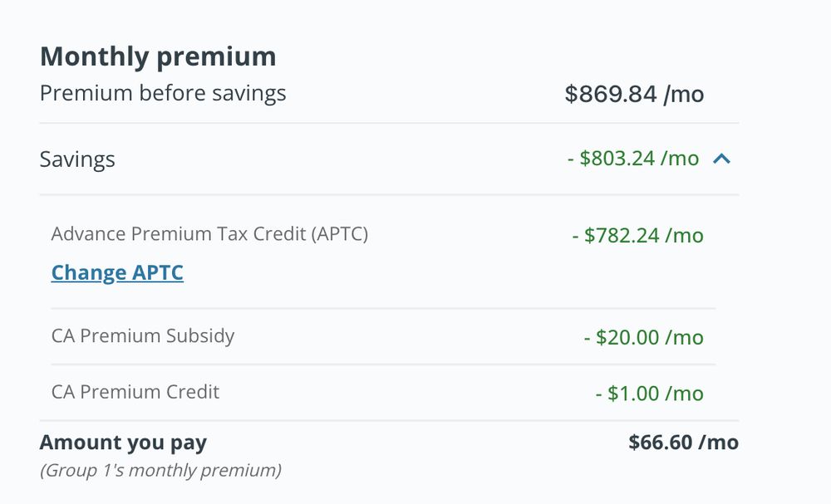This screenshot has width=831, height=504.
Task: Click the Savings row label
Action: (x=77, y=159)
